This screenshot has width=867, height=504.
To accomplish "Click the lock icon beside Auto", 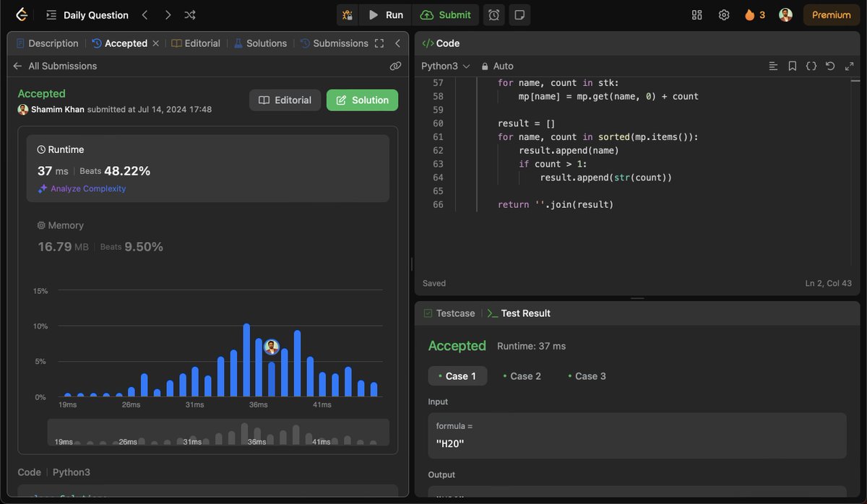I will (486, 66).
